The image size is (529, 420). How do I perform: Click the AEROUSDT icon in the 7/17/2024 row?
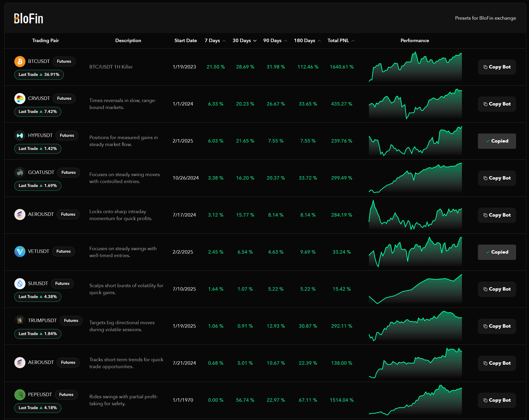(20, 215)
